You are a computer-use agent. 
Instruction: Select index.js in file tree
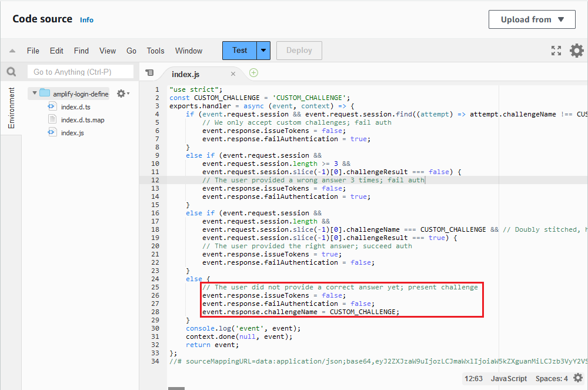[x=72, y=133]
